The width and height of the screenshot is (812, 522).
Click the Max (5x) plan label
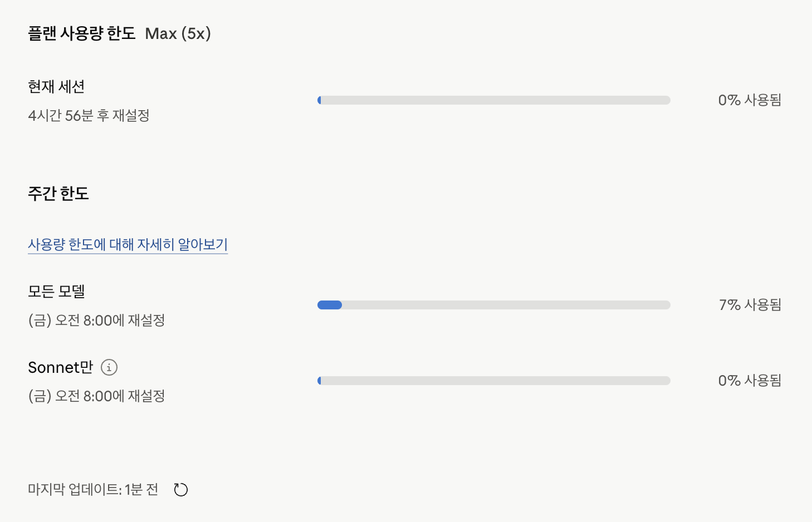178,33
